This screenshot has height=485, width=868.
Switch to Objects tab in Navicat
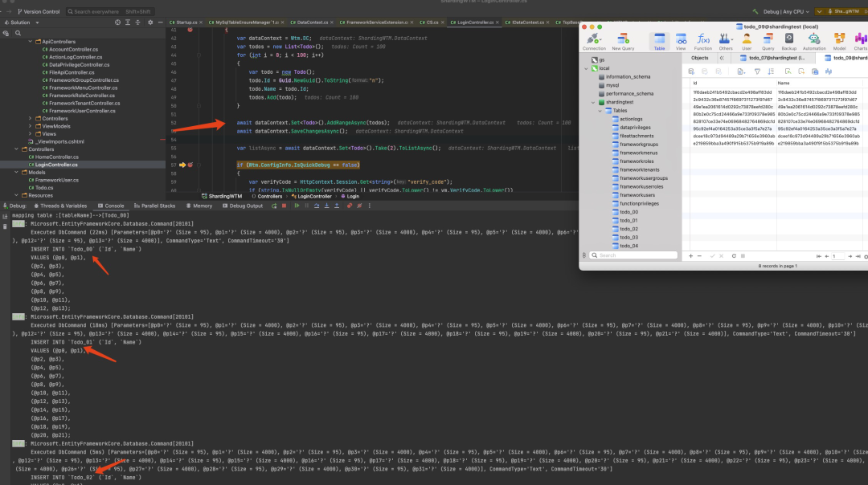tap(700, 58)
